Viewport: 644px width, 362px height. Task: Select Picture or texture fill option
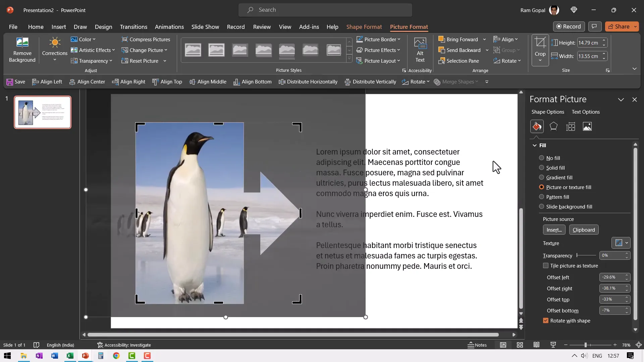(x=565, y=187)
